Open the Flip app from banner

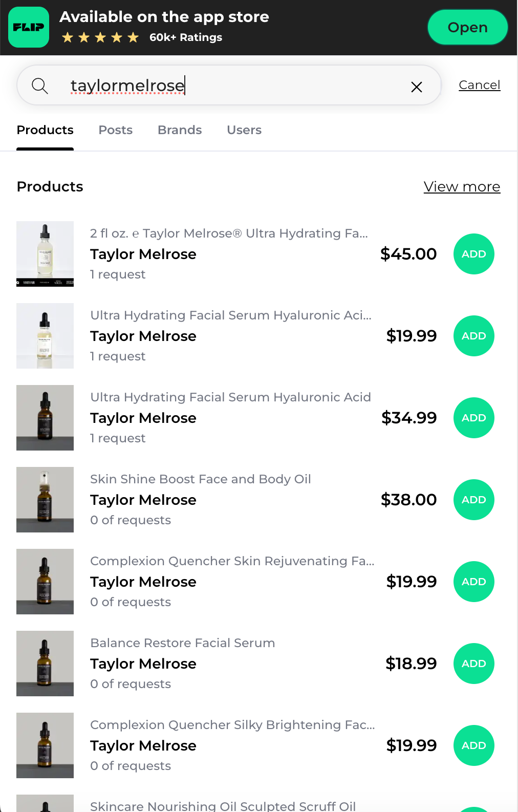tap(467, 27)
